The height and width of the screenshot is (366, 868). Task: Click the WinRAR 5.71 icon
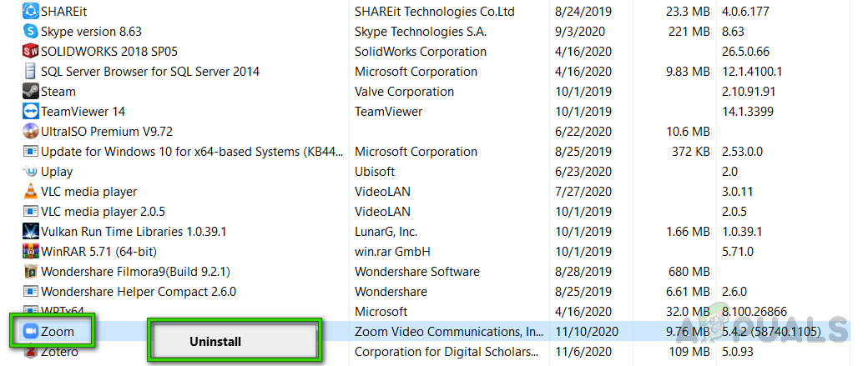tap(30, 252)
